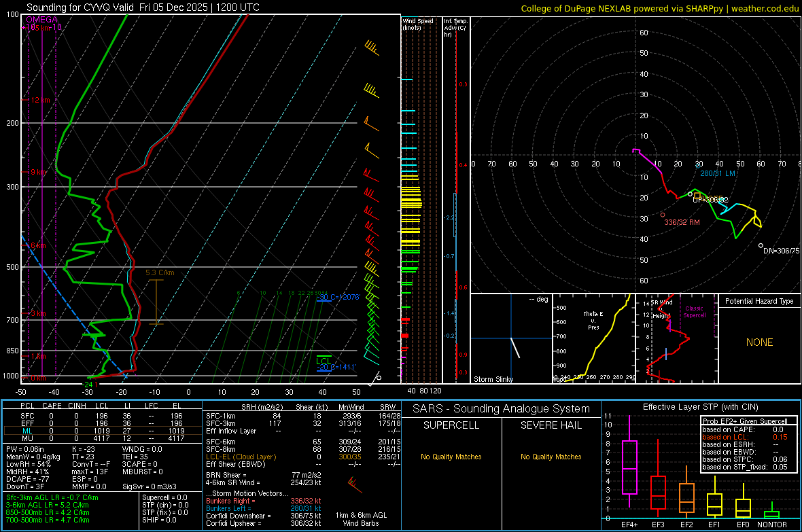The height and width of the screenshot is (532, 802).
Task: Click the SARS - Sounding Analogue System header
Action: pyautogui.click(x=501, y=409)
